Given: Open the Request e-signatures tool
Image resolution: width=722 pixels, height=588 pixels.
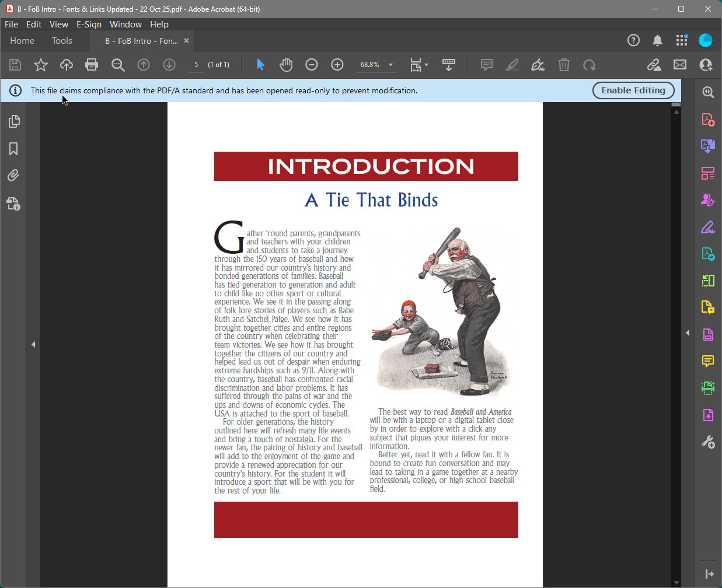Looking at the screenshot, I should click(708, 200).
